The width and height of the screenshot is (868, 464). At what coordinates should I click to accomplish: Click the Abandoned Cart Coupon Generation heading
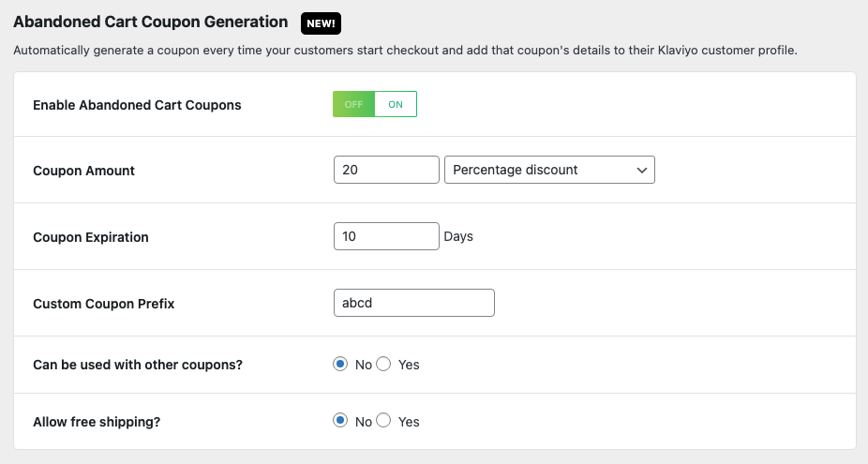pos(151,22)
